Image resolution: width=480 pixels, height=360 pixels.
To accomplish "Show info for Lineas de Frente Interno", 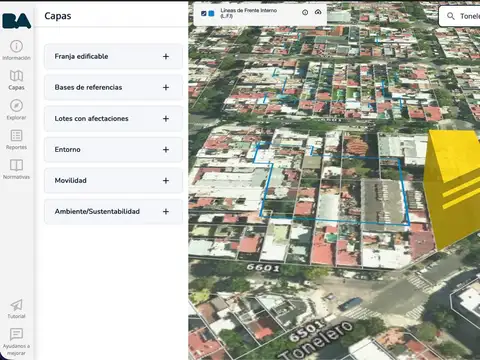I will coord(305,12).
